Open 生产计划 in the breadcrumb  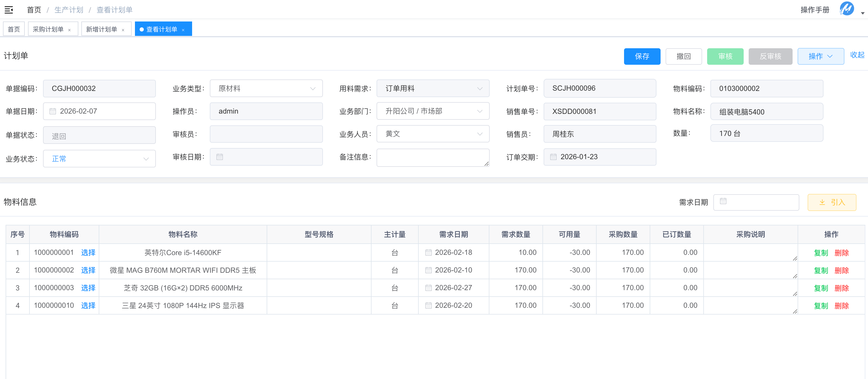tap(69, 10)
